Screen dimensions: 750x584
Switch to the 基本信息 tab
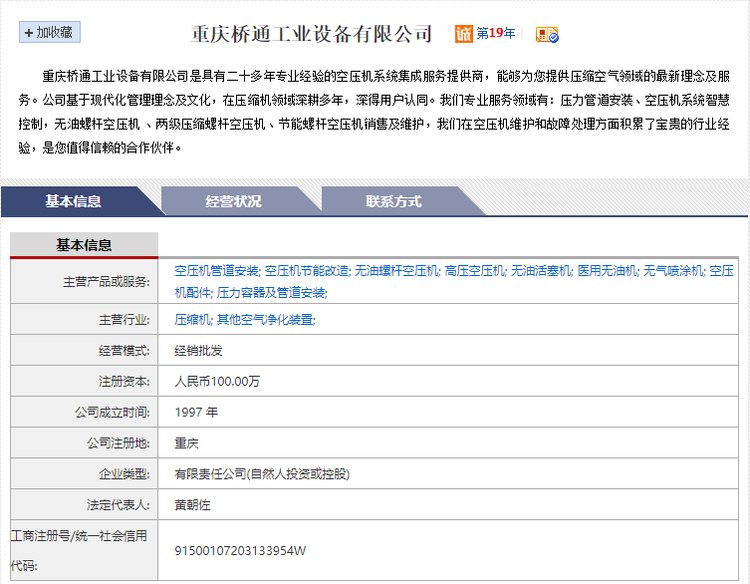coord(73,201)
